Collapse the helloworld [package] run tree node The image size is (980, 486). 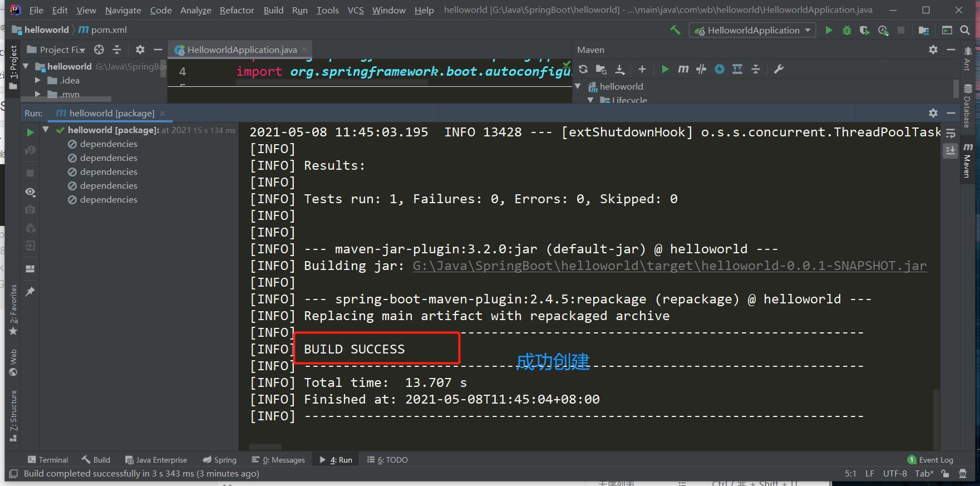pyautogui.click(x=46, y=130)
